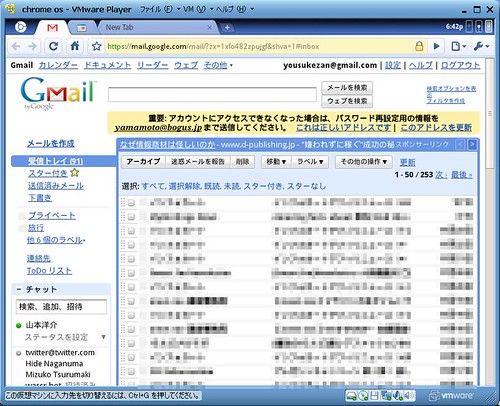Open 下書き drafts folder
Viewport: 500px width, 406px height.
[40, 198]
